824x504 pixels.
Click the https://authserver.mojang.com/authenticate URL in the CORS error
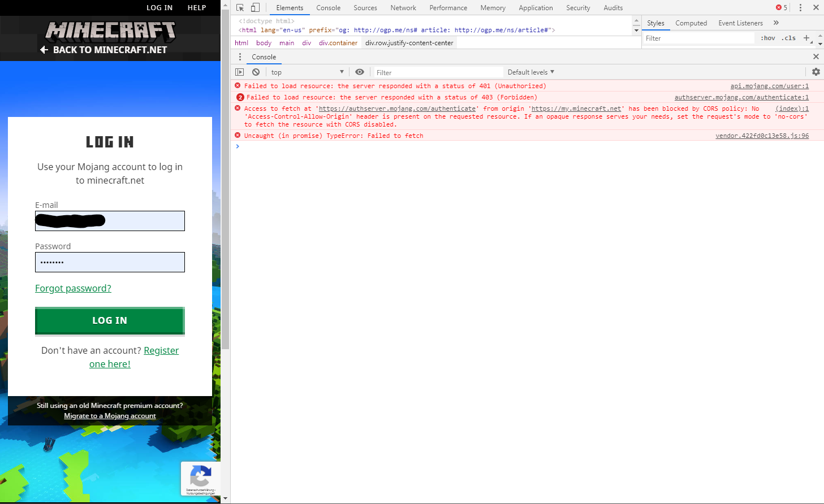click(398, 108)
